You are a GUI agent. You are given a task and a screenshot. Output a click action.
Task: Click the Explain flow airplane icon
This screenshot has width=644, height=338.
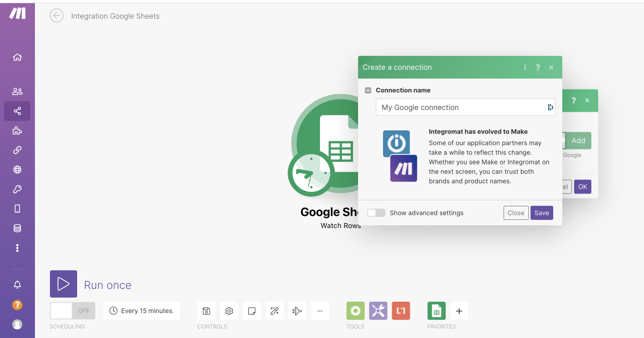(x=297, y=311)
